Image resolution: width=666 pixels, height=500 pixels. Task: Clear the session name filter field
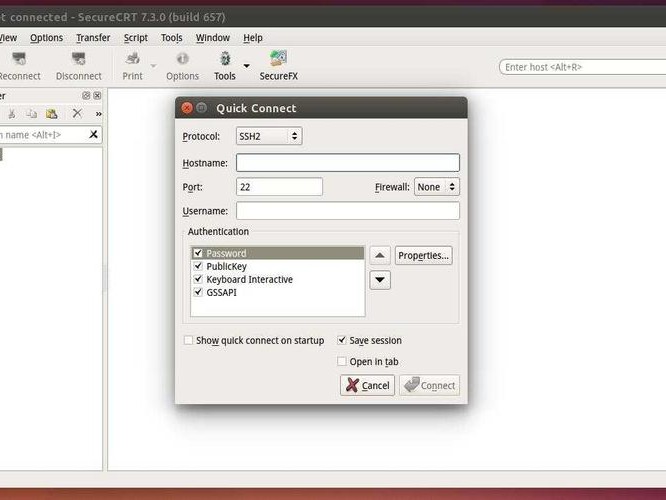tap(93, 135)
